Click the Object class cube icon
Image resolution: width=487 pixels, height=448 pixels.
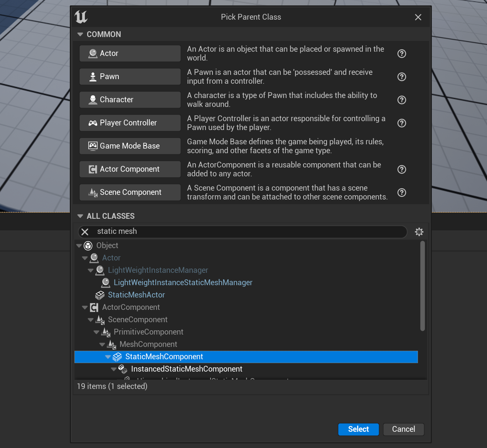pyautogui.click(x=88, y=245)
